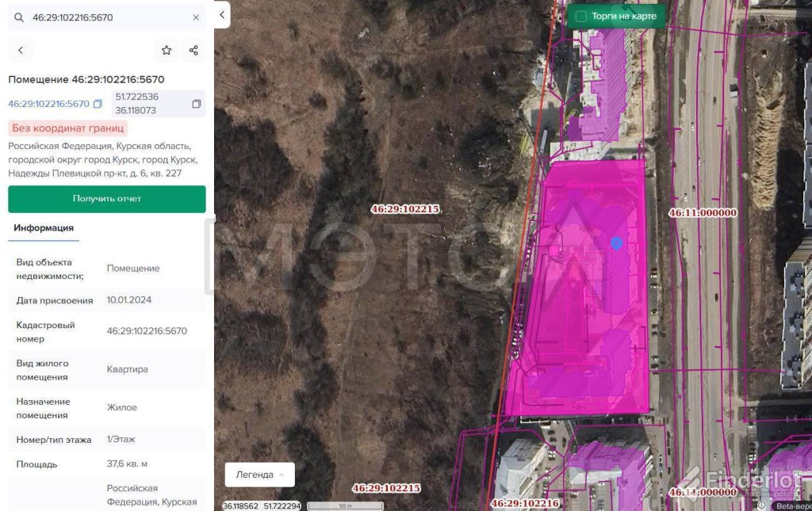Viewport: 812px width, 511px height.
Task: Share the object via share icon
Action: click(193, 51)
